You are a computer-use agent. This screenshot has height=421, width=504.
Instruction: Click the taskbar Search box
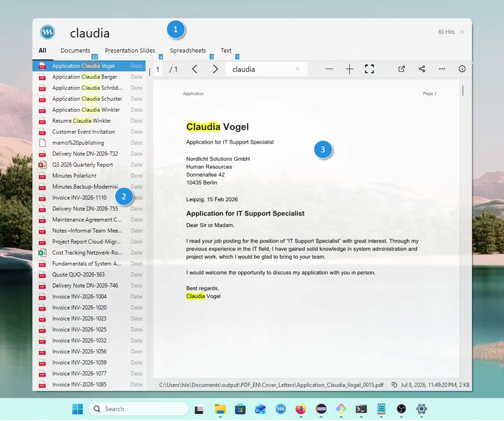point(139,409)
